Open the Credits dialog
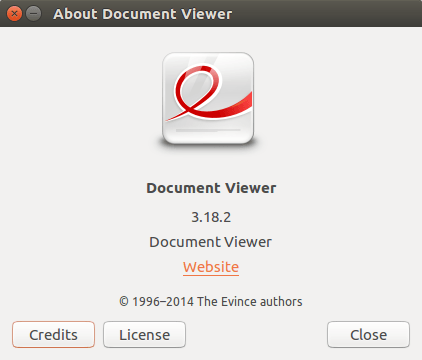This screenshot has width=422, height=360. 53,335
